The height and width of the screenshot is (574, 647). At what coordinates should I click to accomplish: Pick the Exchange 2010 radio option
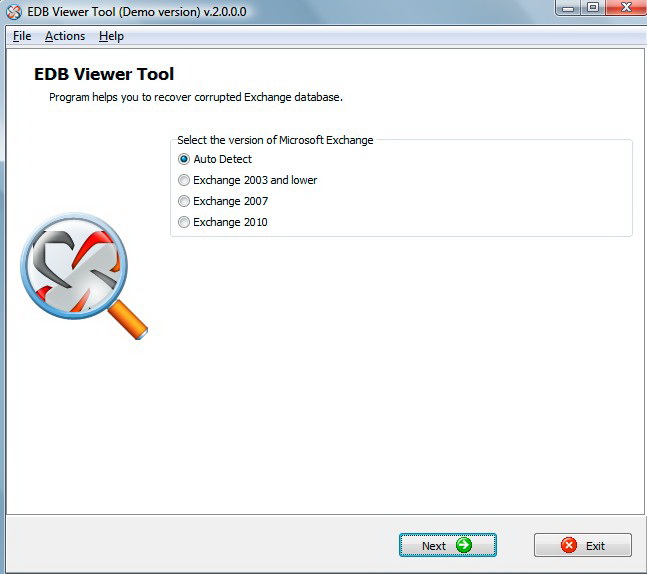[x=184, y=222]
